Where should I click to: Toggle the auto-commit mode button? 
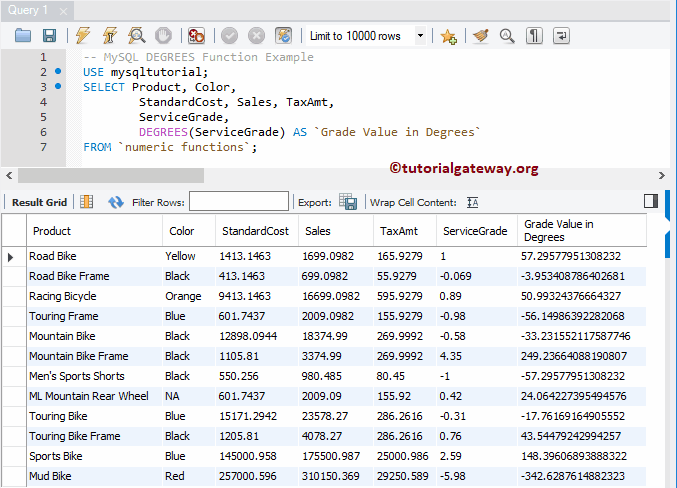283,36
